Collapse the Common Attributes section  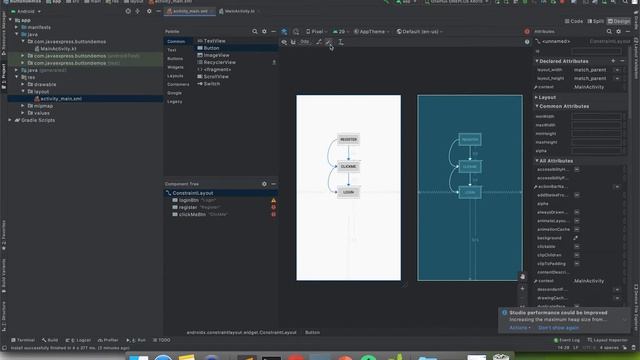pyautogui.click(x=537, y=106)
